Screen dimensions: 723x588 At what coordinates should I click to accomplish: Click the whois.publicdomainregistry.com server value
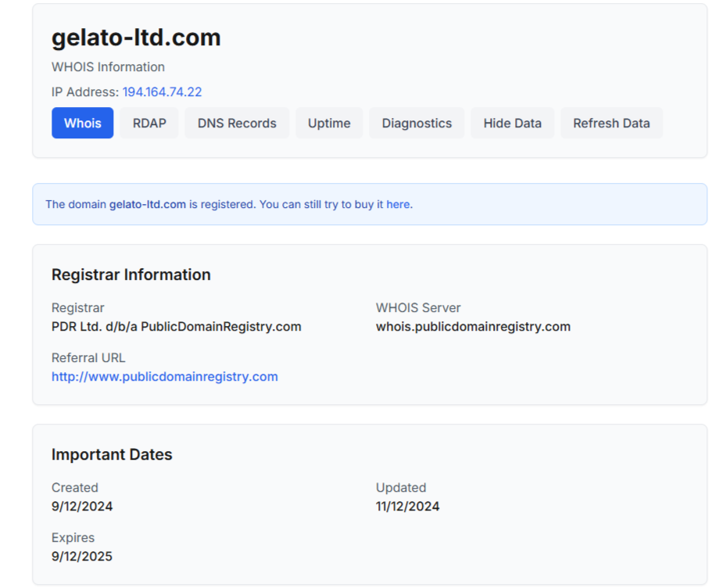tap(473, 327)
